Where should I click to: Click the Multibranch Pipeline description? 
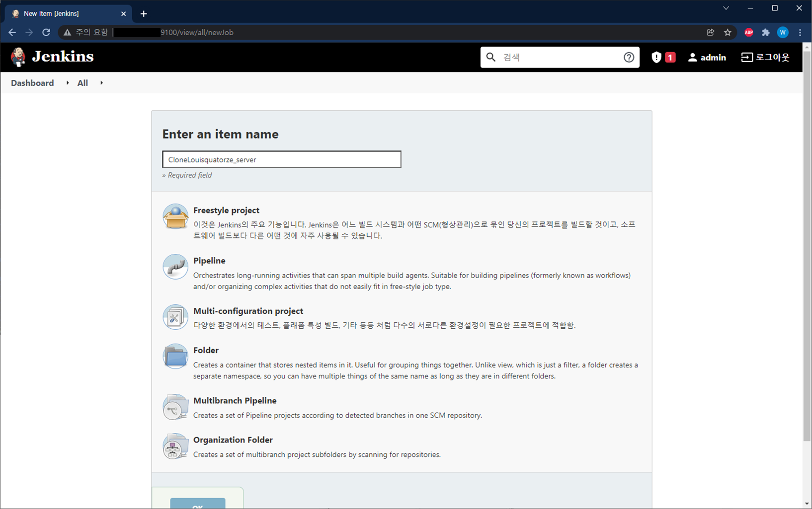[337, 415]
